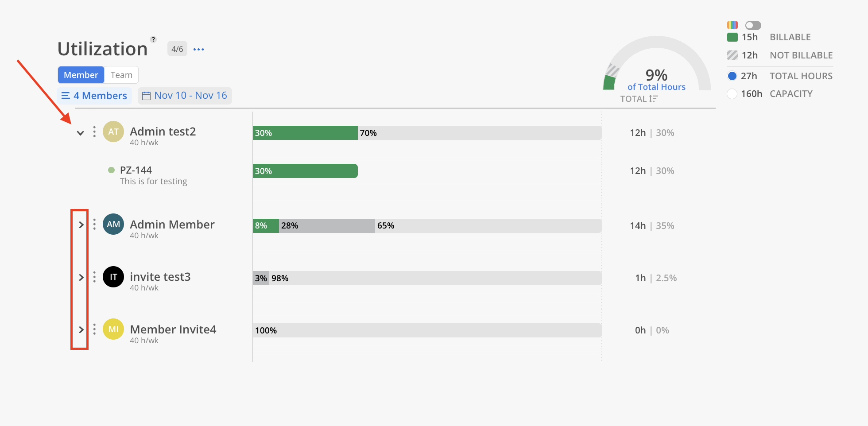Open drag handle menu for Admin Member
868x426 pixels.
pyautogui.click(x=94, y=225)
